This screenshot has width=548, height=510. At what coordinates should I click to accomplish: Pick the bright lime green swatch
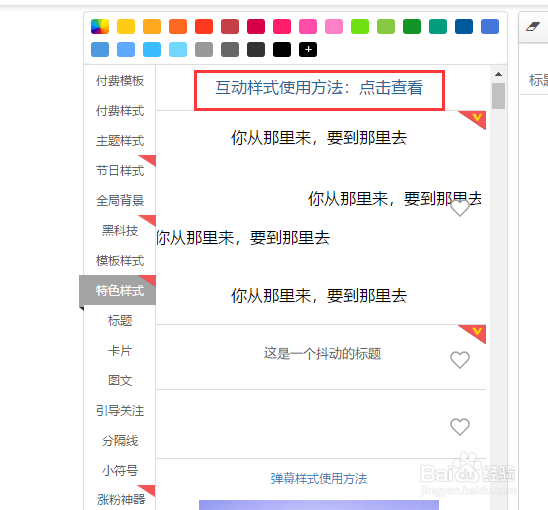[x=360, y=27]
